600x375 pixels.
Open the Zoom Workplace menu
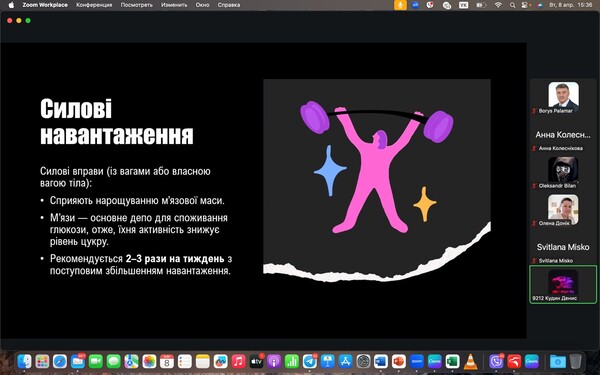point(45,5)
